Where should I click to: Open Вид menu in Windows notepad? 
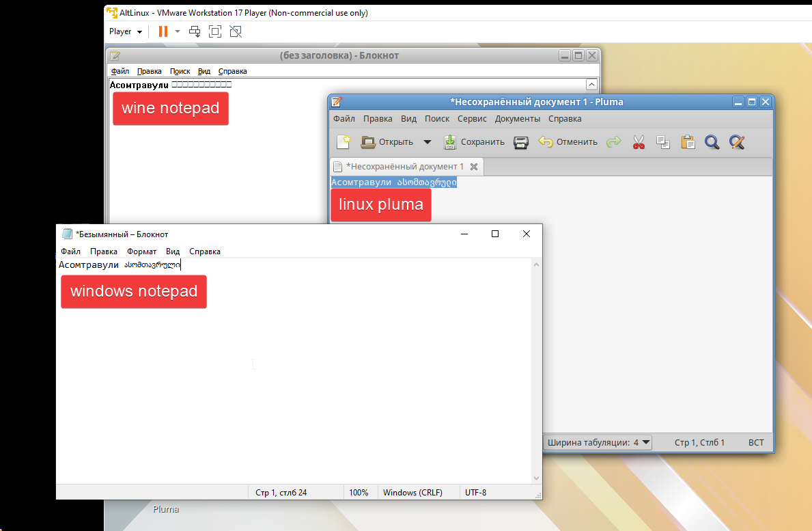(173, 251)
